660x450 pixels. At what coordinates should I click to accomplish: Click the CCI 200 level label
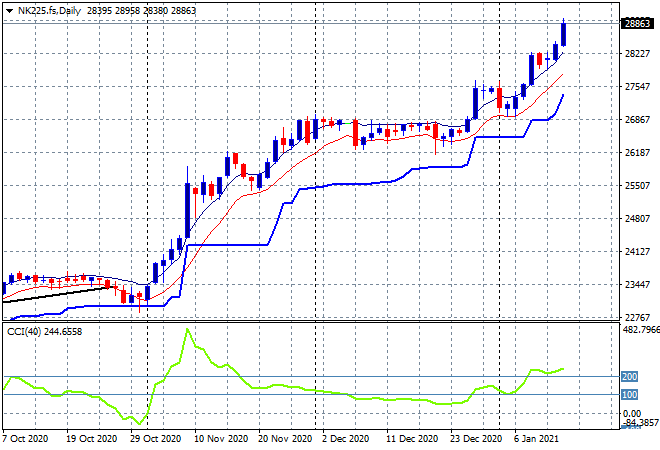click(x=629, y=376)
